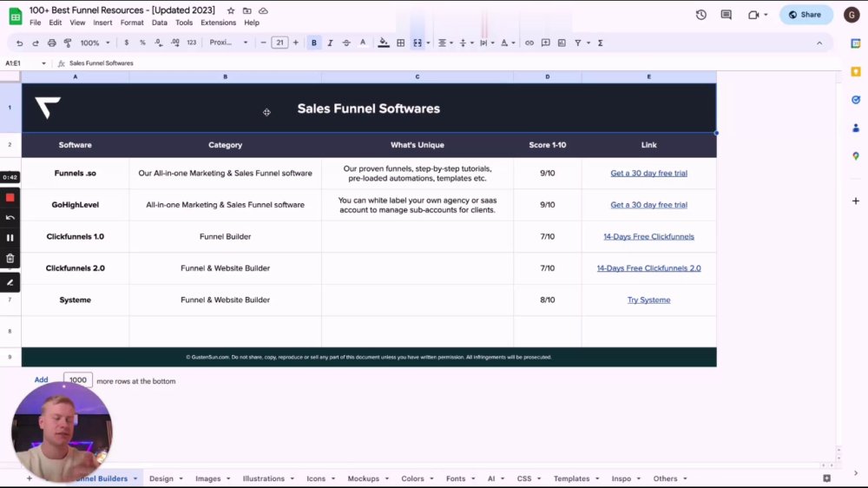Click the filter funnel icon

pyautogui.click(x=578, y=43)
